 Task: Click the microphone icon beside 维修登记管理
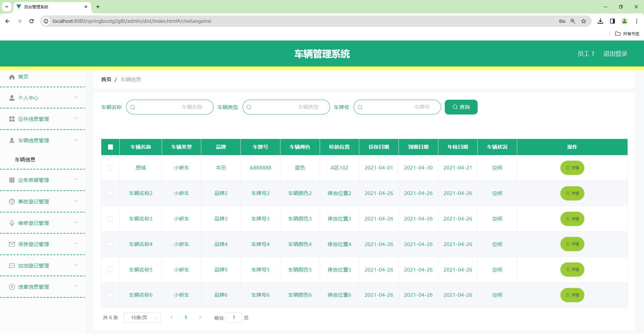point(12,223)
